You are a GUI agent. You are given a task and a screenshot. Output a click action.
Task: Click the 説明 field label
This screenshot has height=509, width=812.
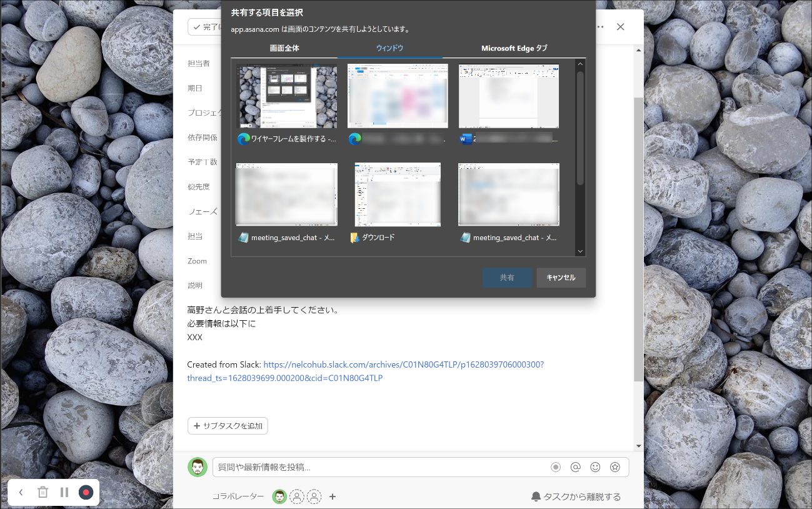tap(195, 285)
